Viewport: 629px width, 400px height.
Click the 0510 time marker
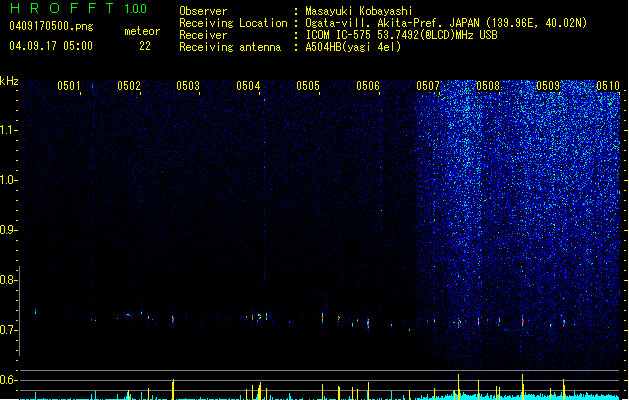(x=608, y=86)
